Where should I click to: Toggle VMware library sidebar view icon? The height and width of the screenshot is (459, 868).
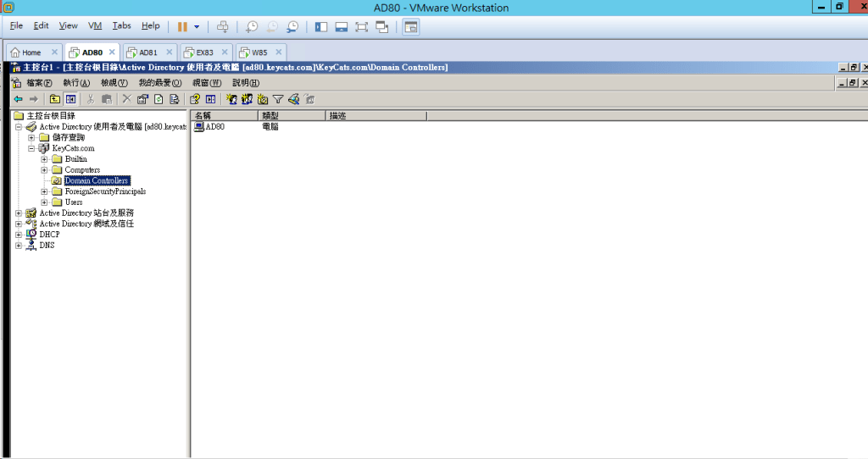coord(321,27)
